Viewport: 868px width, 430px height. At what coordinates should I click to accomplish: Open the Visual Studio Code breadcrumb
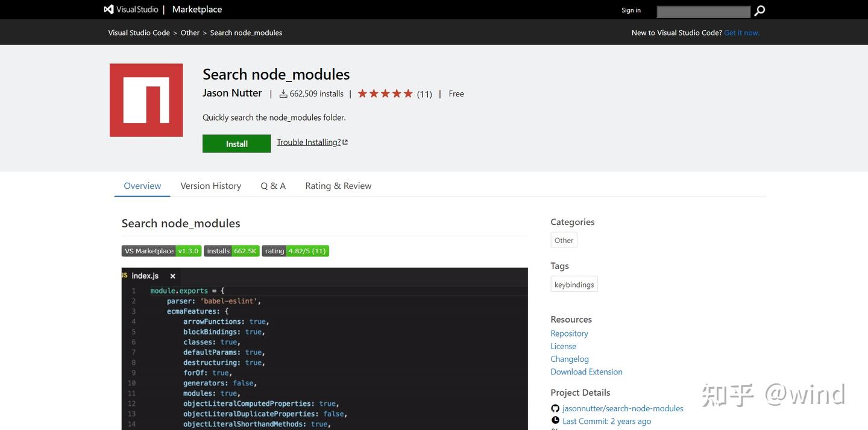[139, 32]
